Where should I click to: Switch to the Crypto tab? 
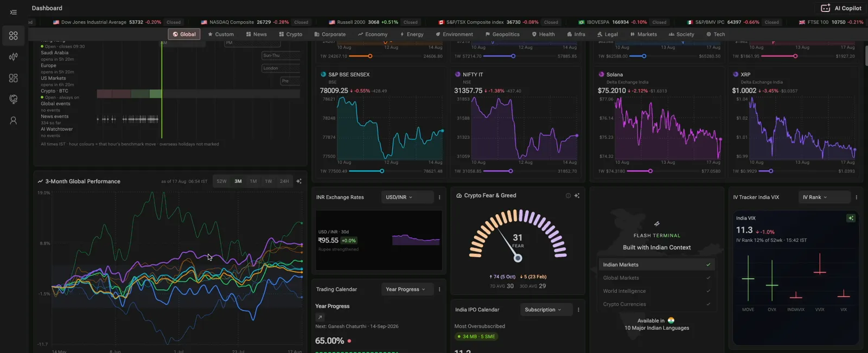[291, 34]
